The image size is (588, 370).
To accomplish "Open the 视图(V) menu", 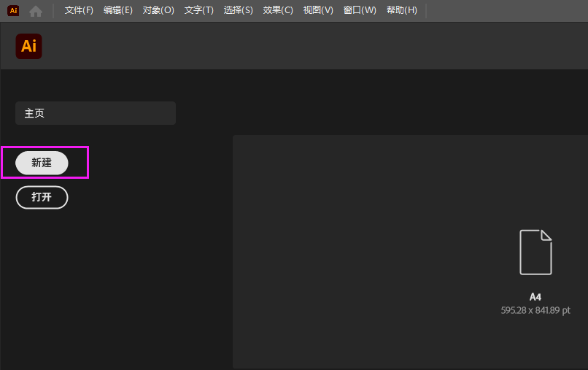I will click(318, 10).
